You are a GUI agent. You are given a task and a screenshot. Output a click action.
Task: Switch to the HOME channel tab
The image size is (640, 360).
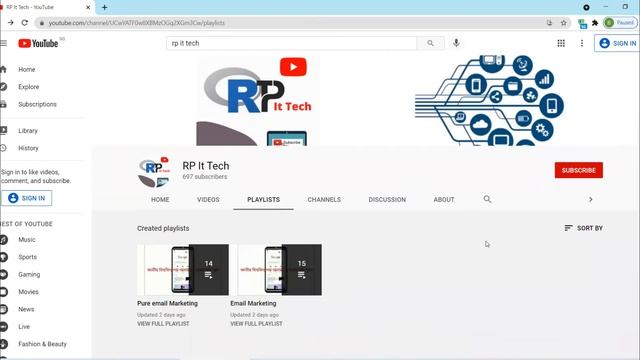tap(160, 200)
